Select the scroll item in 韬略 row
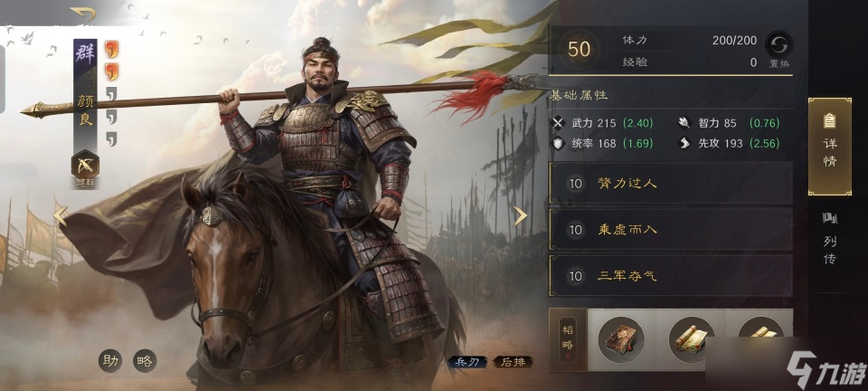This screenshot has width=868, height=391. pos(691,339)
